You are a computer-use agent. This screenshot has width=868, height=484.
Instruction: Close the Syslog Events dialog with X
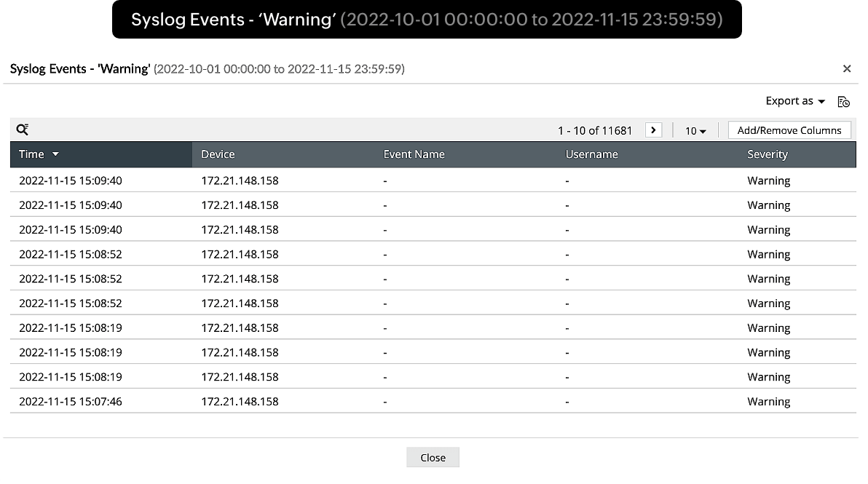(847, 68)
